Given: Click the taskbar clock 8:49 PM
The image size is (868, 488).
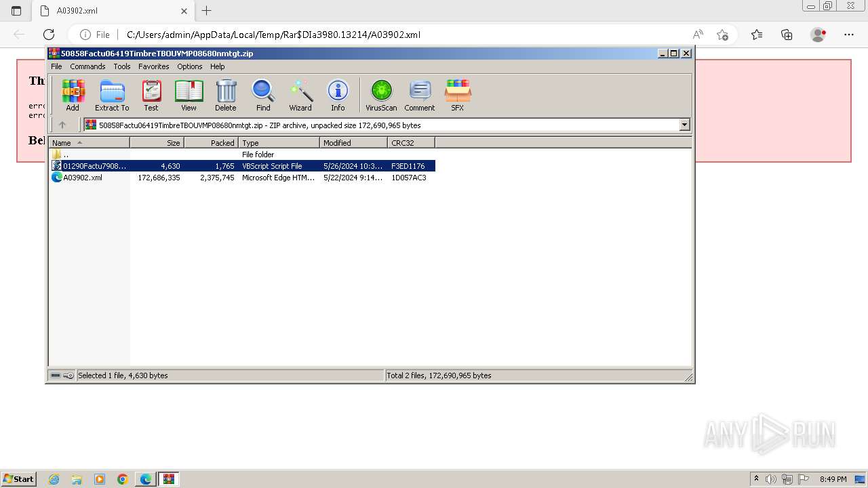Looking at the screenshot, I should (x=833, y=479).
